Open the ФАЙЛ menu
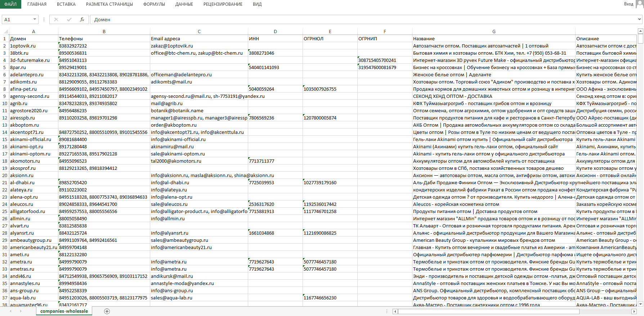This screenshot has width=644, height=316. (10, 4)
